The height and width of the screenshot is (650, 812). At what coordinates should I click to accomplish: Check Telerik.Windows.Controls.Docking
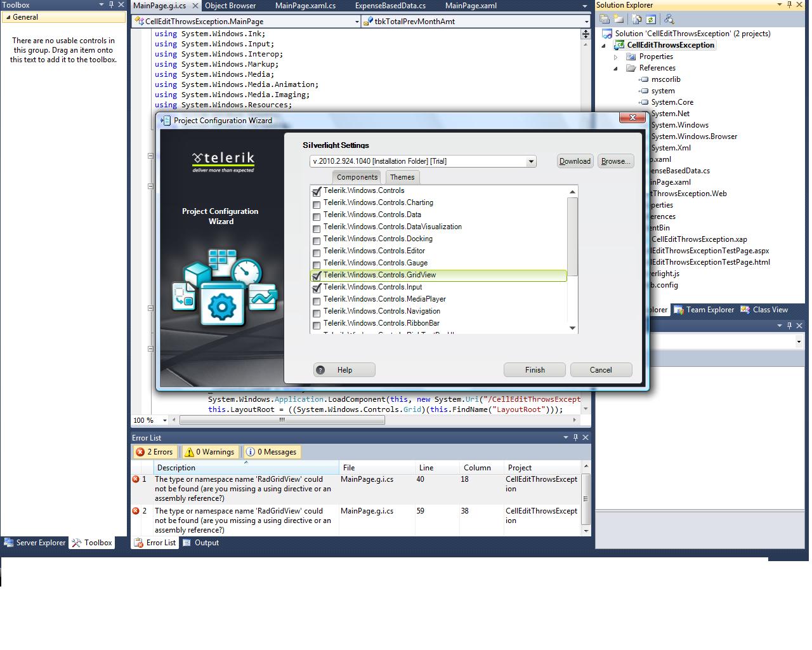point(317,241)
